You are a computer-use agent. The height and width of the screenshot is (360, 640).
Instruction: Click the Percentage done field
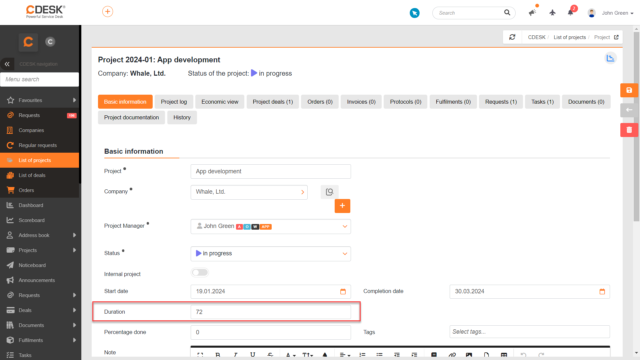coord(271,332)
